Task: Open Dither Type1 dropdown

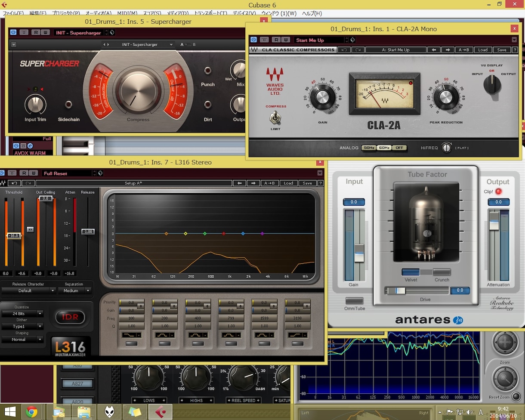Action: pyautogui.click(x=22, y=327)
